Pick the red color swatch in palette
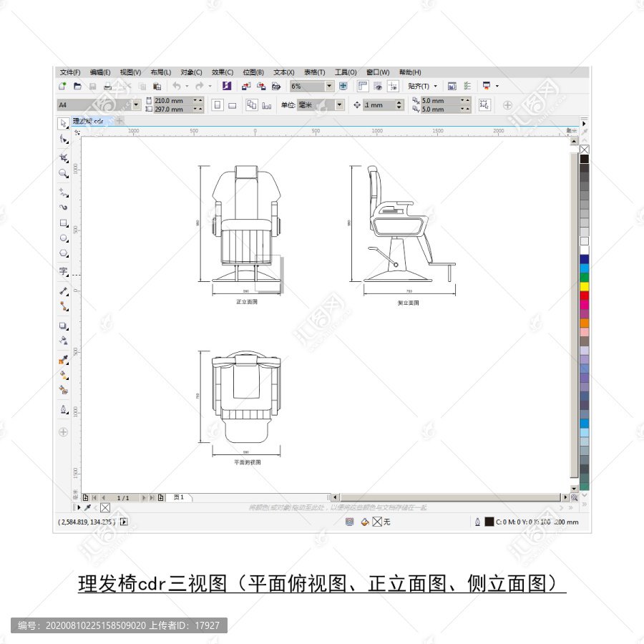Viewport: 644px width, 644px height. tap(584, 296)
